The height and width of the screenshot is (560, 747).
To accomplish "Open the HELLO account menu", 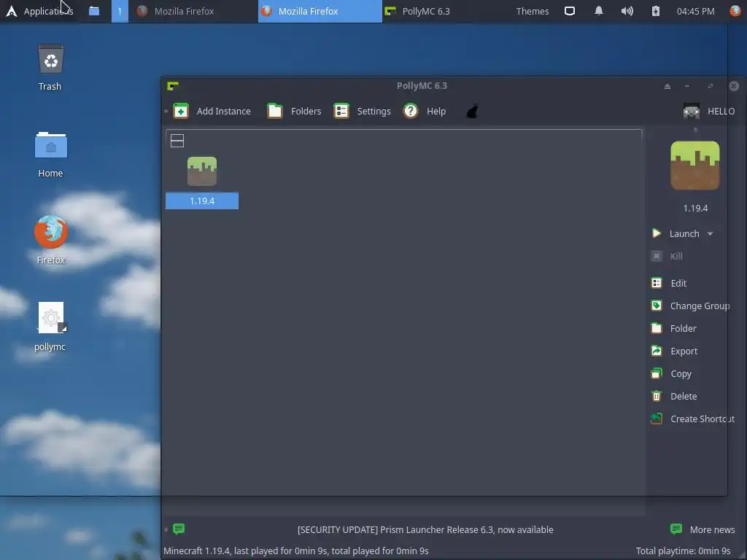I will tap(709, 112).
